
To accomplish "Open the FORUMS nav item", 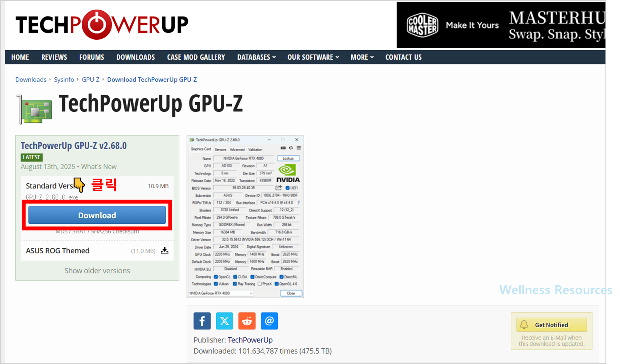I will [92, 57].
